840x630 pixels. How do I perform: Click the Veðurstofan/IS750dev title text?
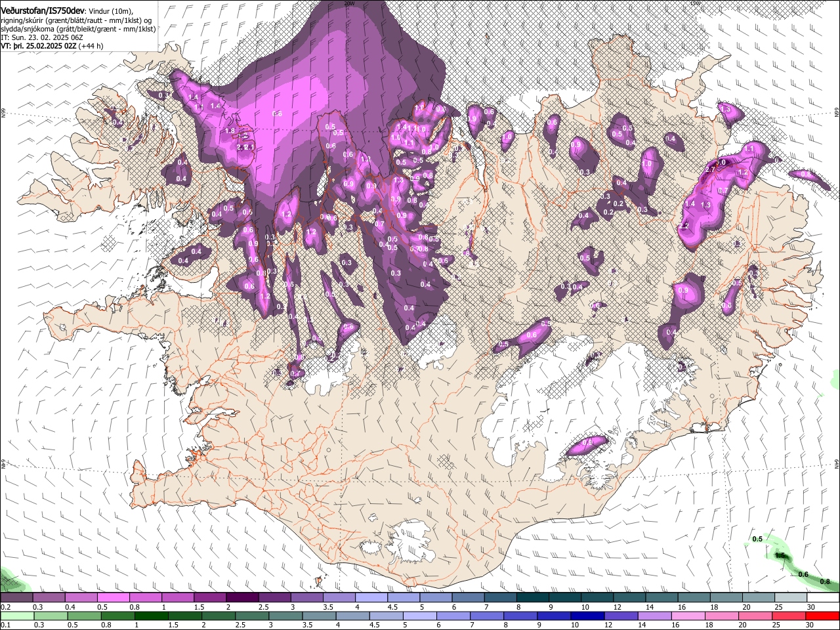pyautogui.click(x=43, y=10)
